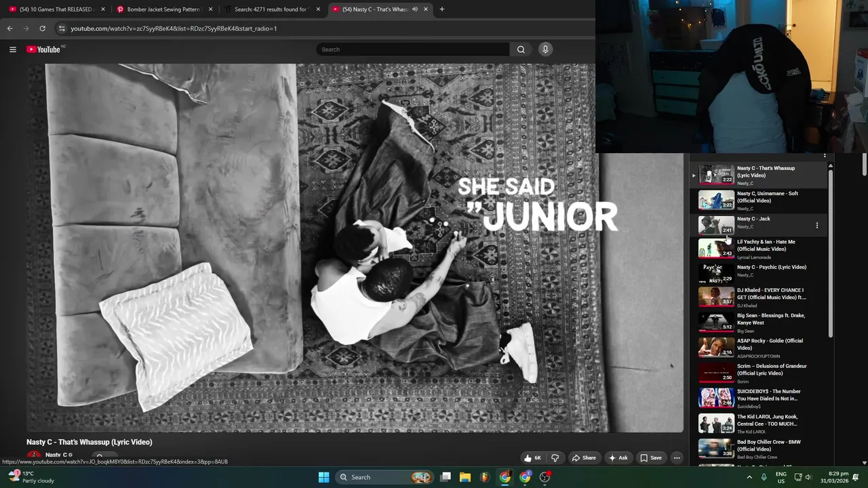Screen dimensions: 868x488
Task: Play Nasty C, Usimamane - Soft thumbnail
Action: click(x=716, y=200)
